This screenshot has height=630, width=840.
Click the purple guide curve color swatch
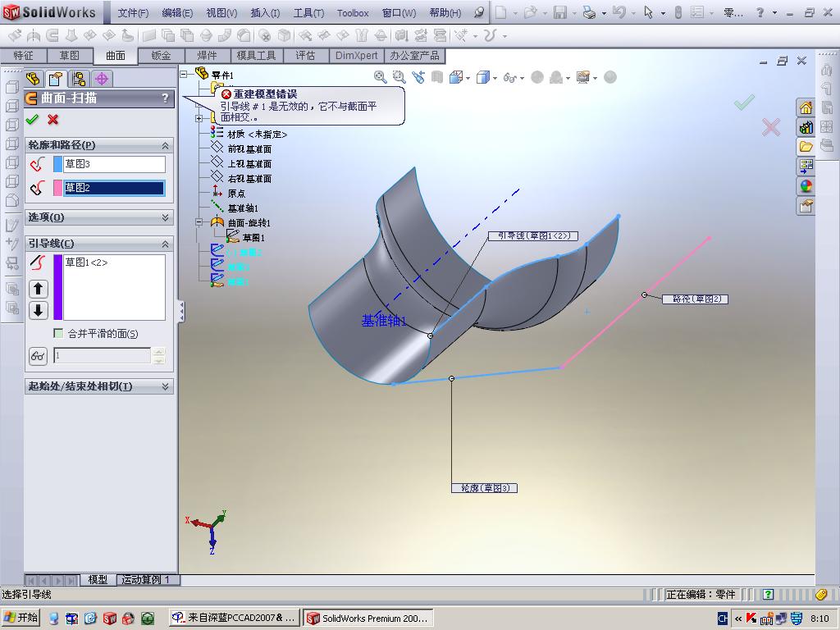point(58,287)
